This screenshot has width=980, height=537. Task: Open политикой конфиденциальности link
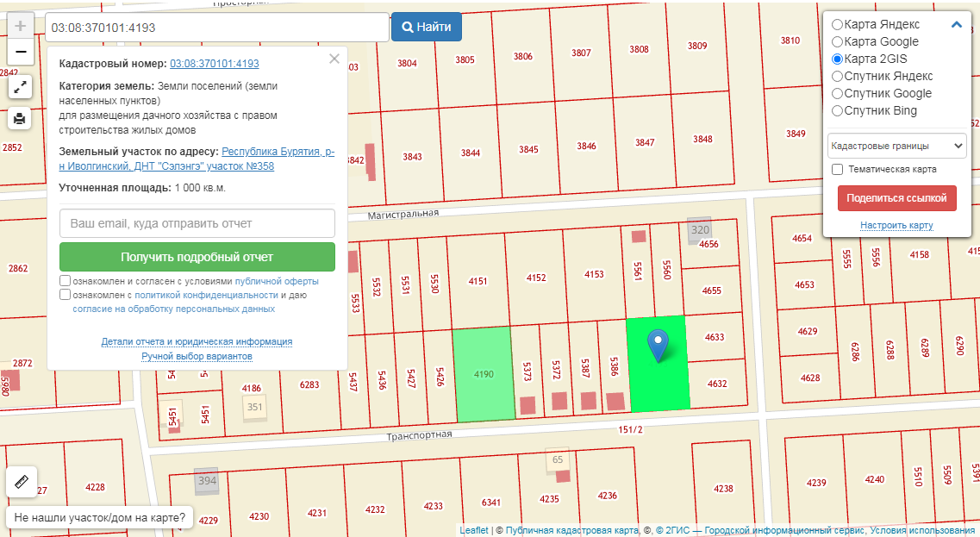tap(206, 295)
